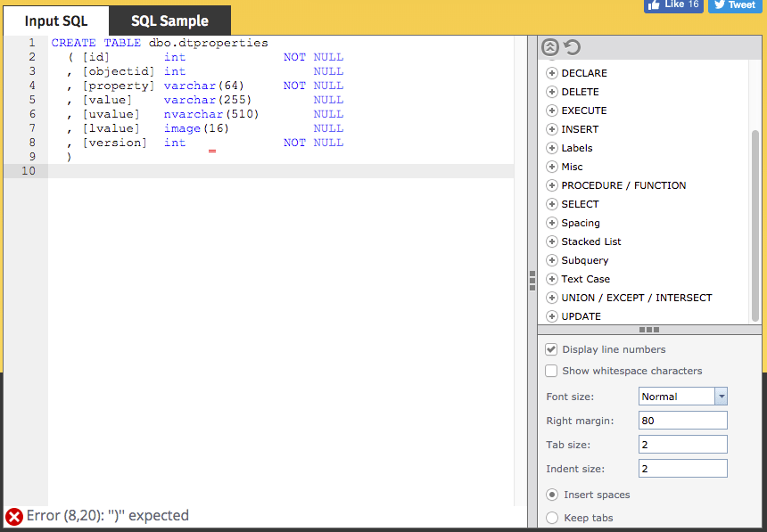The height and width of the screenshot is (532, 767).
Task: Click the closing parenthesis on line 9
Action: coord(69,157)
